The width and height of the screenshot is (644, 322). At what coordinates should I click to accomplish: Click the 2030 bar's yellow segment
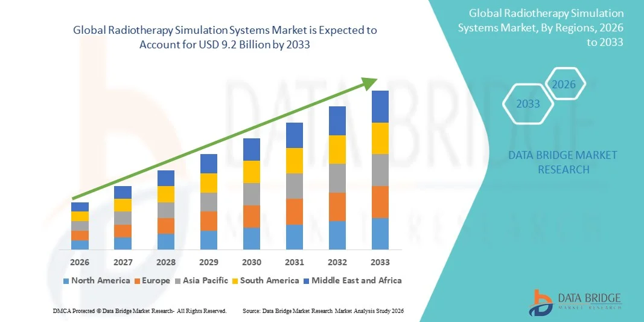[x=251, y=172]
